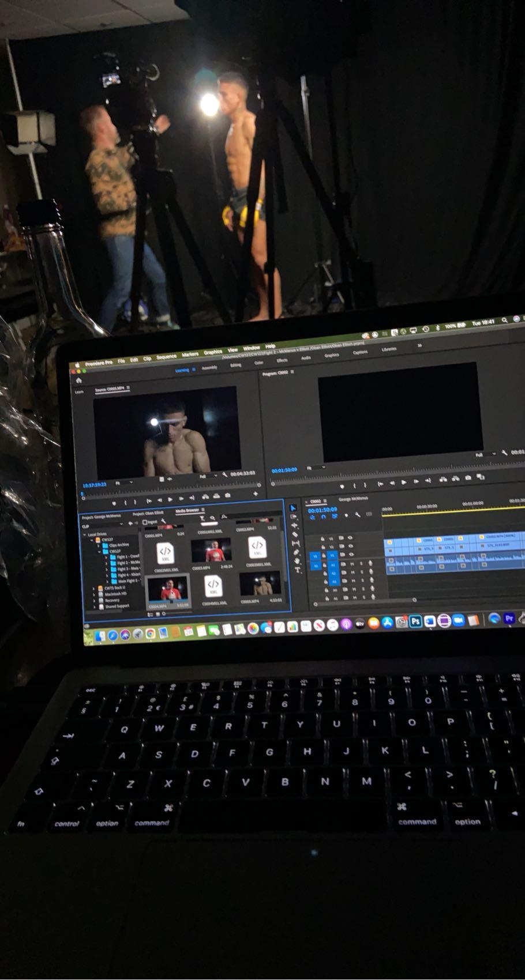Screen dimensions: 525x980
Task: Open timeline wrench display settings
Action: point(358,515)
